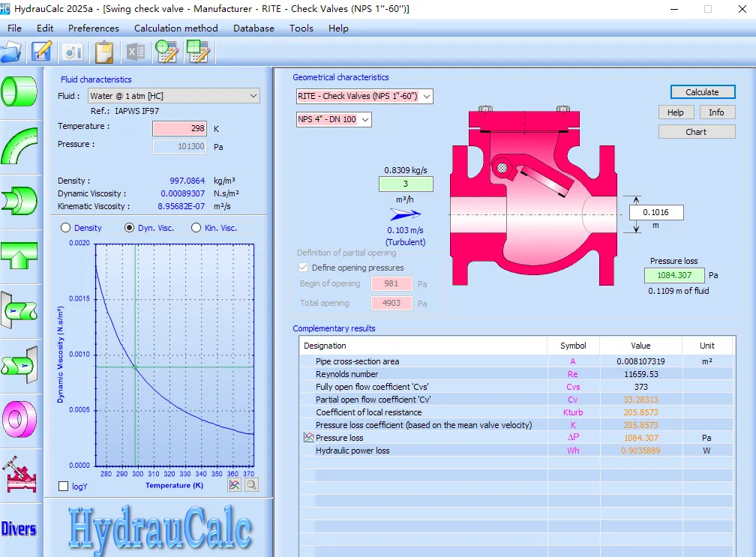The height and width of the screenshot is (557, 756).
Task: Toggle Define opening pressures checkbox
Action: [x=303, y=268]
